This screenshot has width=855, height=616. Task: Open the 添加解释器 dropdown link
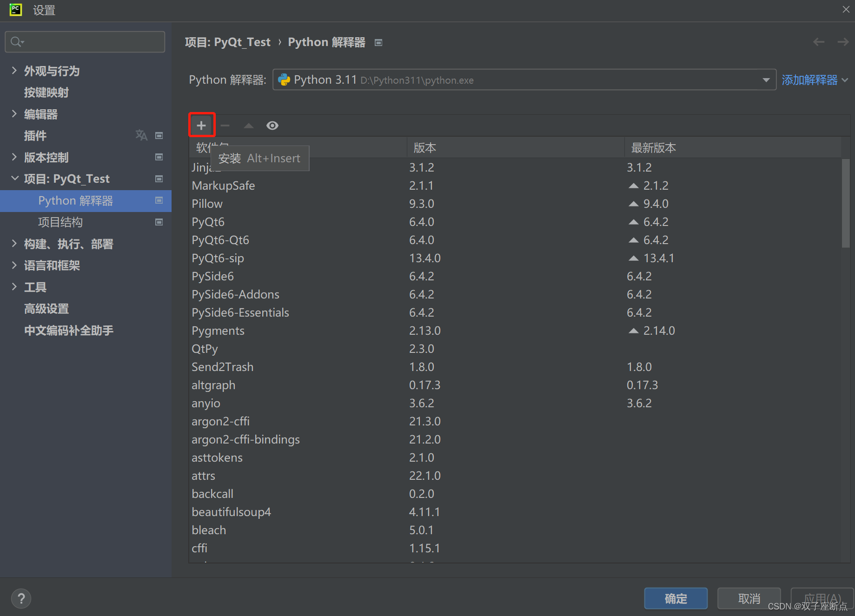pos(815,80)
